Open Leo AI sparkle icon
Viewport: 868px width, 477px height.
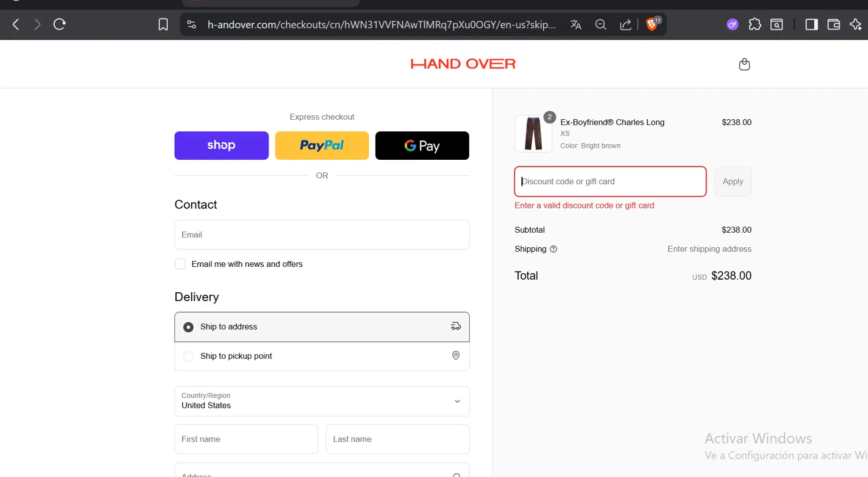tap(855, 24)
